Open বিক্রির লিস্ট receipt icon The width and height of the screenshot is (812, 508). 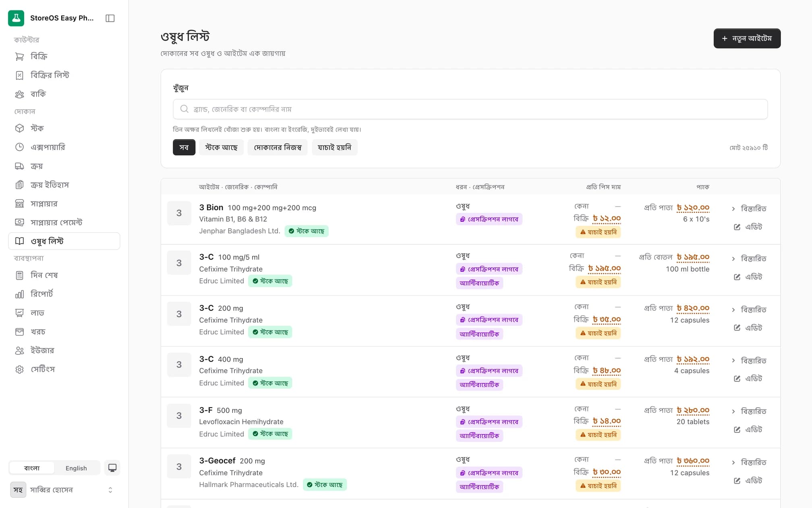19,75
